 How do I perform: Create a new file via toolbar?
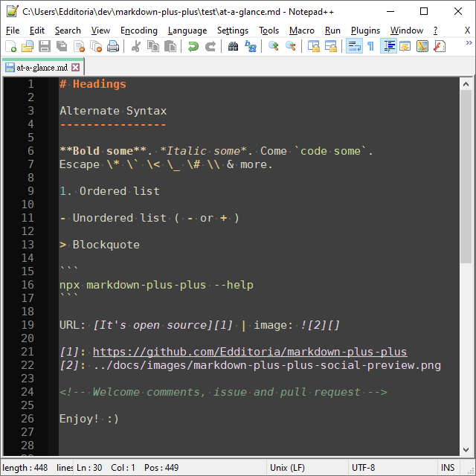10,46
